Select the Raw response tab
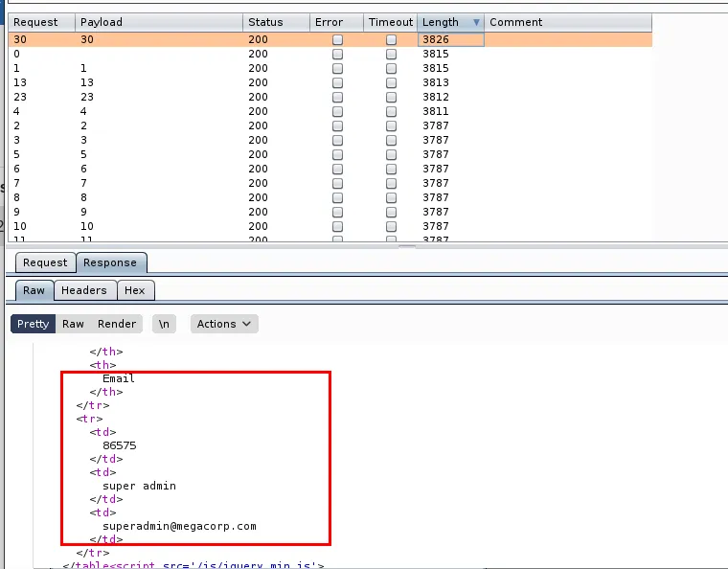 [34, 290]
